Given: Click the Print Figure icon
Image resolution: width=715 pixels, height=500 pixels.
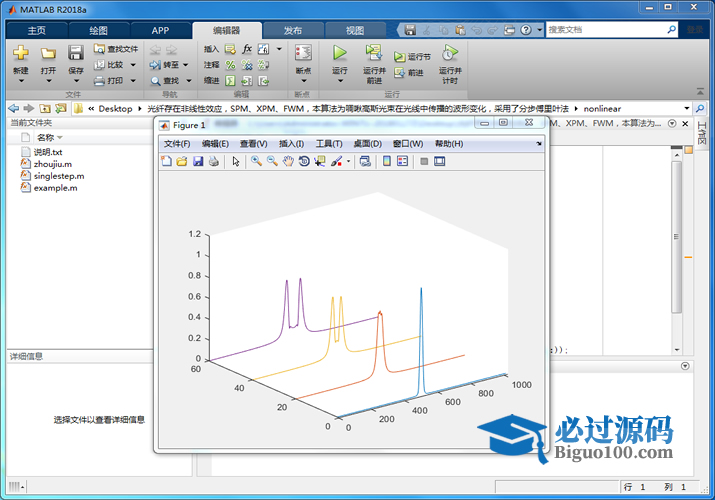Looking at the screenshot, I should 213,161.
